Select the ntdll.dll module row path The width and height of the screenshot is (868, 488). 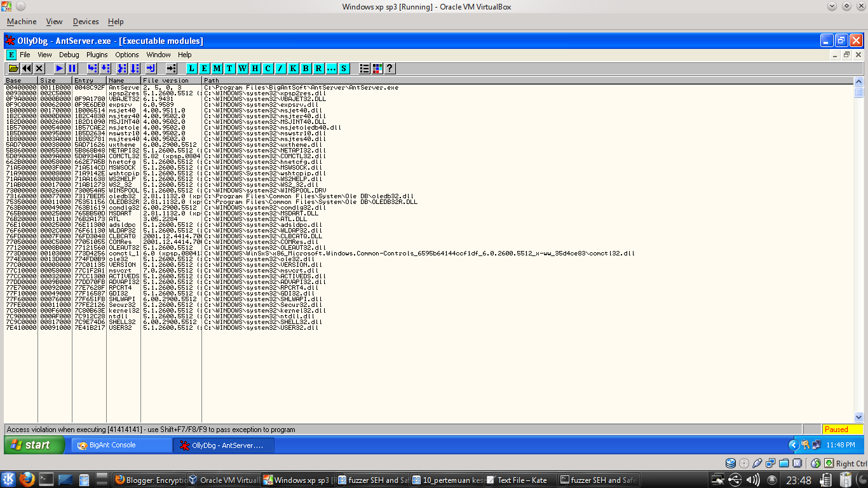[259, 316]
